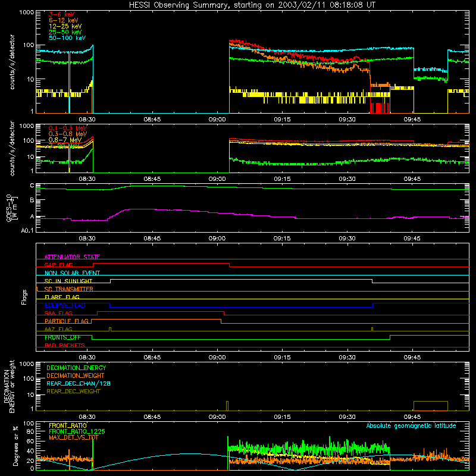Click the 12-25 keV legend label
Screen dimensions: 476x476
pos(65,26)
